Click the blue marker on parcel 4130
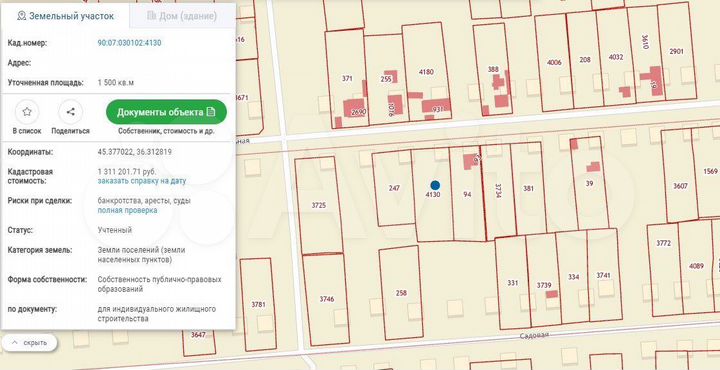This screenshot has height=370, width=720. point(435,185)
